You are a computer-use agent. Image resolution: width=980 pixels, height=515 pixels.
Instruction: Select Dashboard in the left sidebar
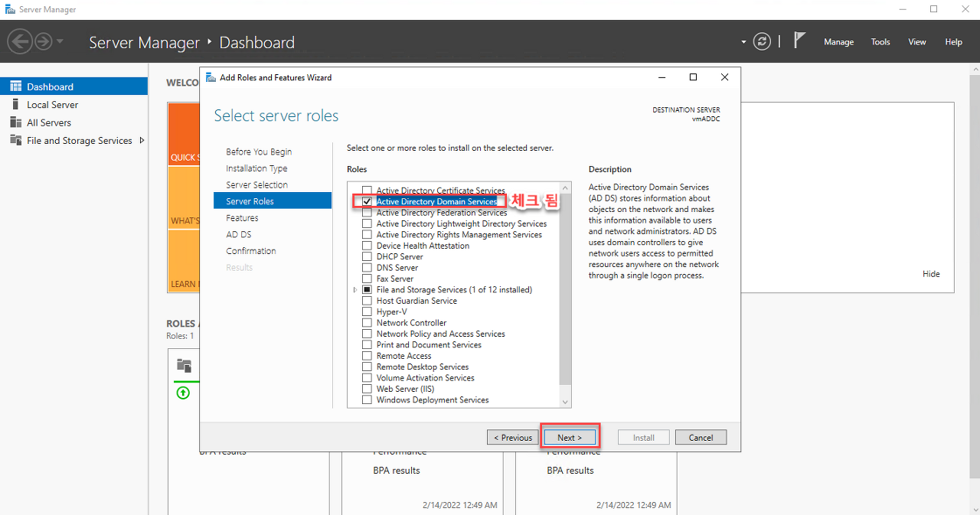point(74,86)
